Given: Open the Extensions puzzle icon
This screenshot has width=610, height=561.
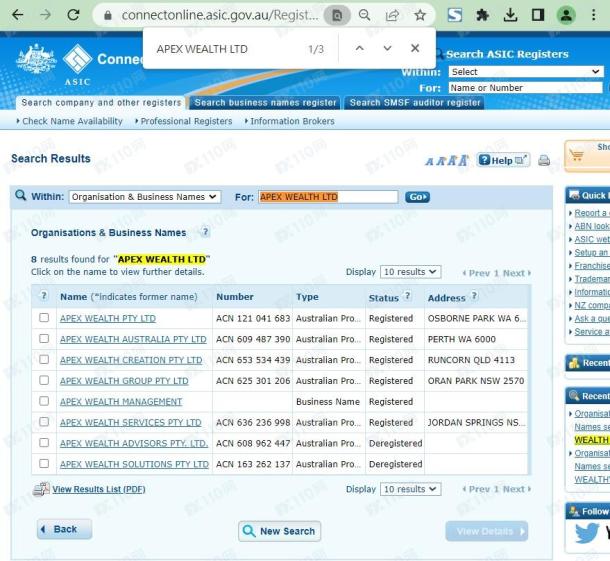Looking at the screenshot, I should click(483, 15).
